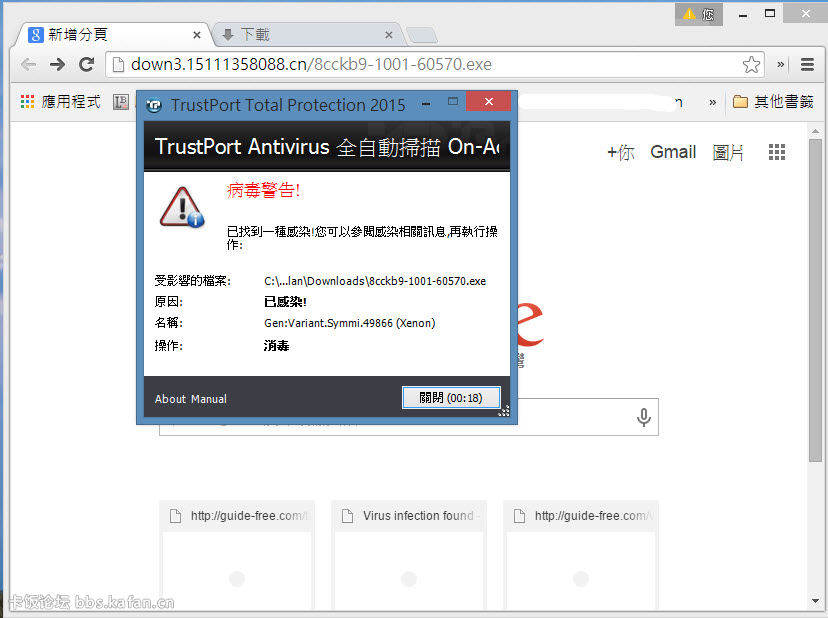Open the Manual link in TrustPort dialog
The width and height of the screenshot is (828, 618).
[209, 399]
